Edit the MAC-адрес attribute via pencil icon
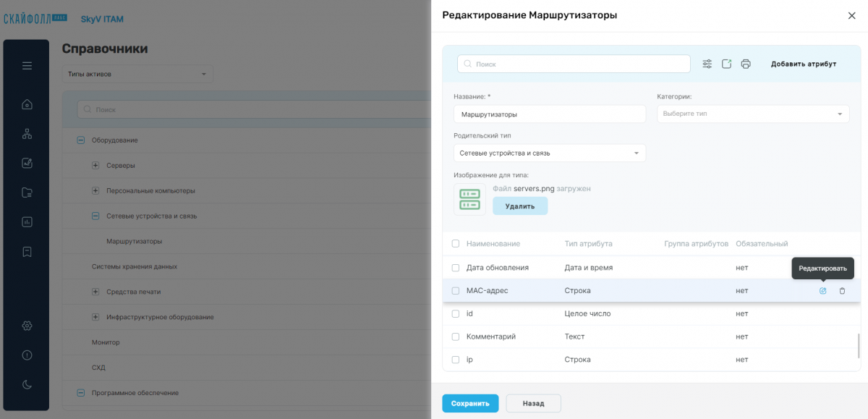 tap(822, 291)
